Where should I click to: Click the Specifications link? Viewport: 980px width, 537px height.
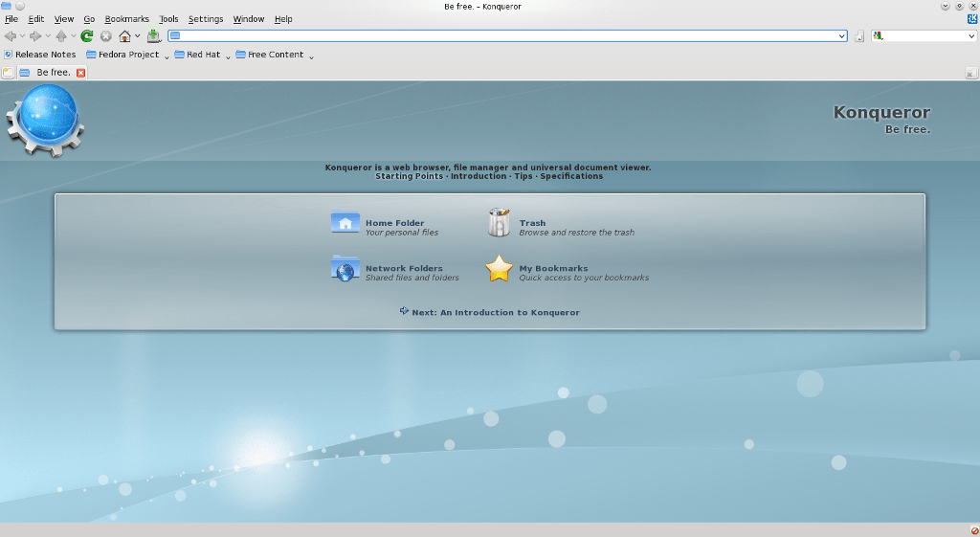click(571, 176)
